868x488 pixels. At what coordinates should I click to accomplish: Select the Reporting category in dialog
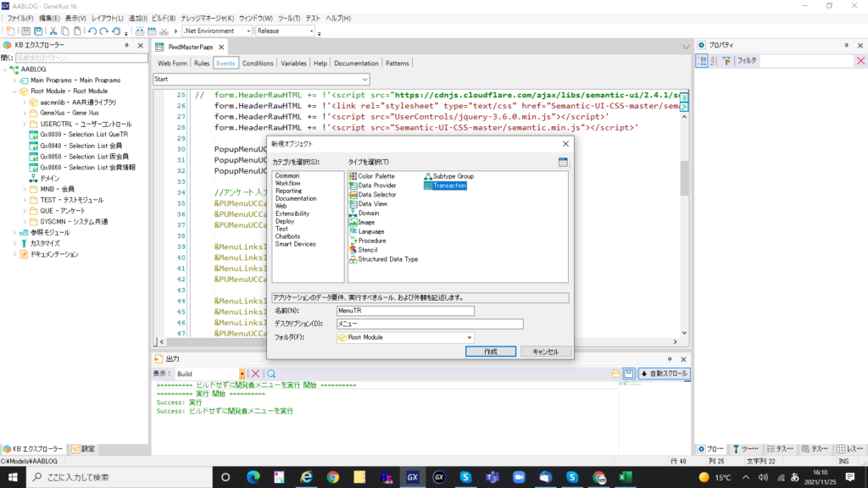tap(288, 191)
